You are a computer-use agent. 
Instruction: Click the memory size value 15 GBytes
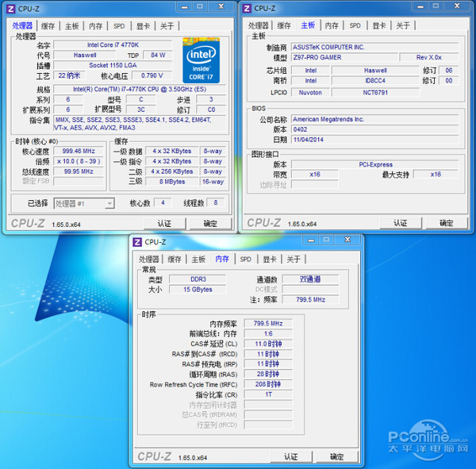[198, 290]
